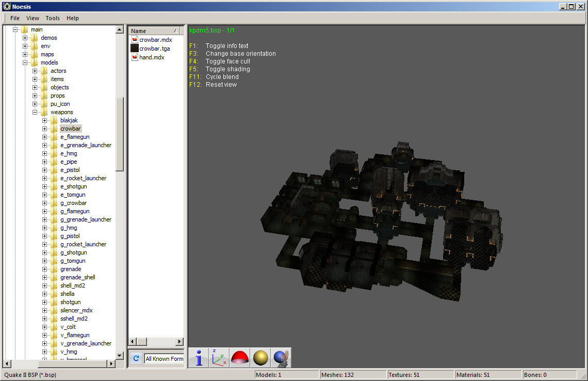Click the e_pipe folder icon

pyautogui.click(x=54, y=162)
